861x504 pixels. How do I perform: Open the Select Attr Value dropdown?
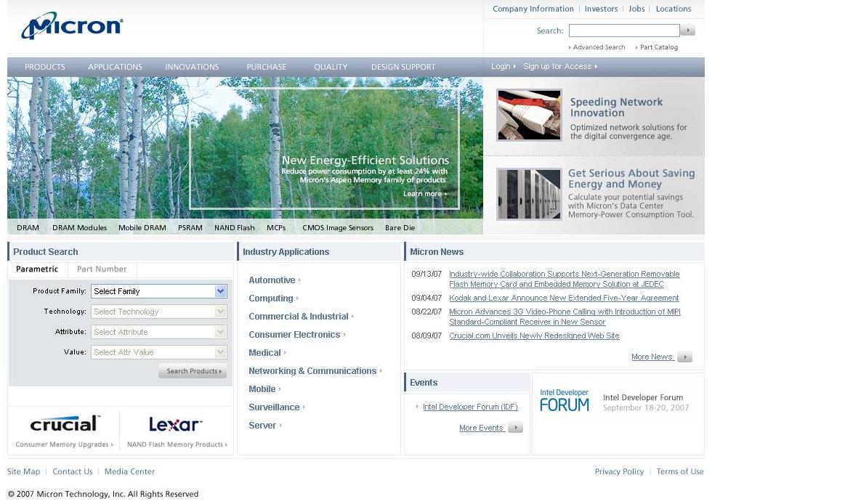pyautogui.click(x=158, y=352)
